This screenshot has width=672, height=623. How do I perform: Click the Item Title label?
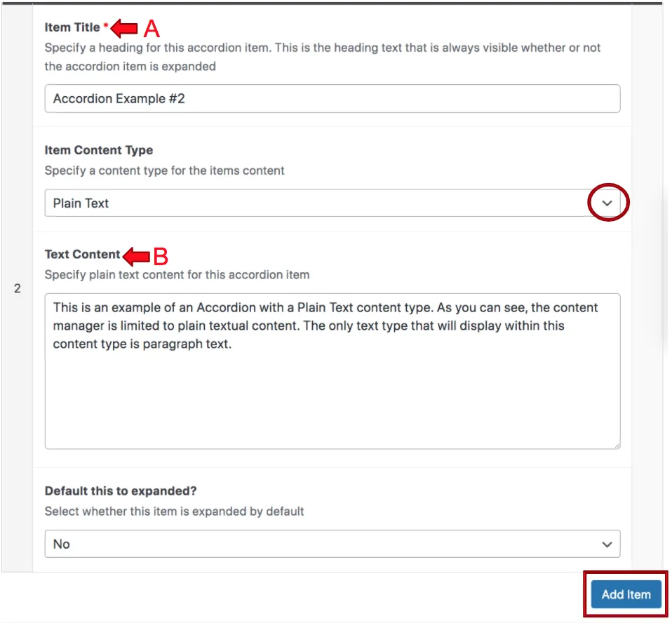pyautogui.click(x=72, y=27)
